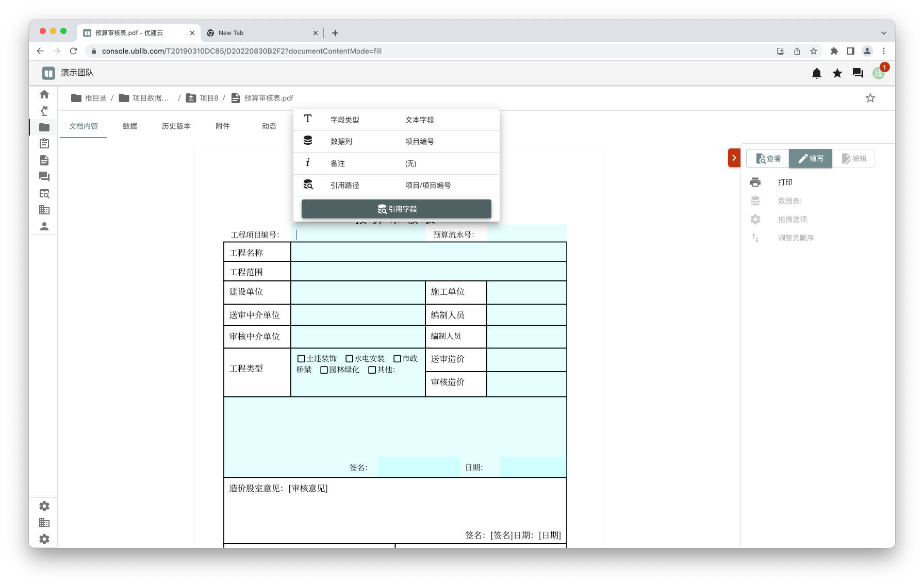Open the favorites star in header

click(x=837, y=73)
